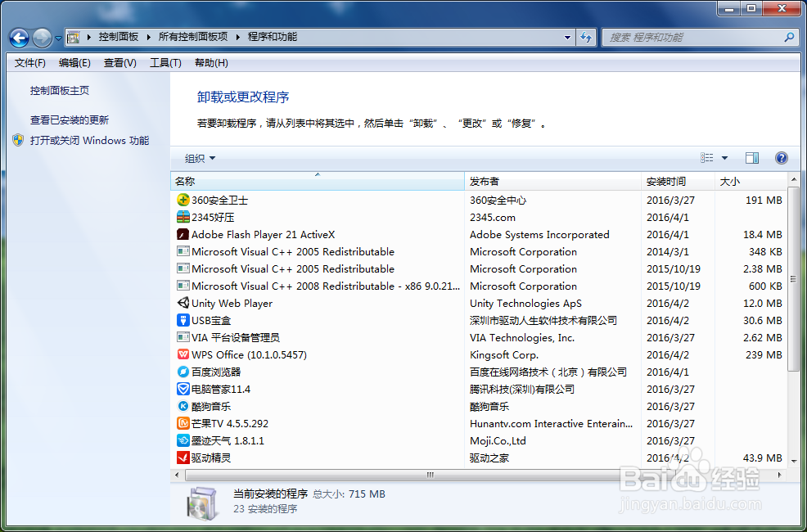Click the horizontal scrollbar thumb of the program list

tap(431, 475)
